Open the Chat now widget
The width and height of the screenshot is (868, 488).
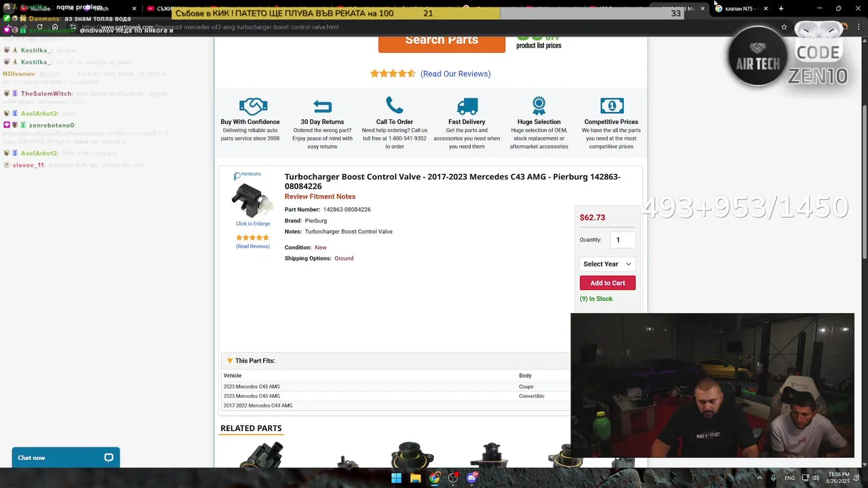point(66,457)
